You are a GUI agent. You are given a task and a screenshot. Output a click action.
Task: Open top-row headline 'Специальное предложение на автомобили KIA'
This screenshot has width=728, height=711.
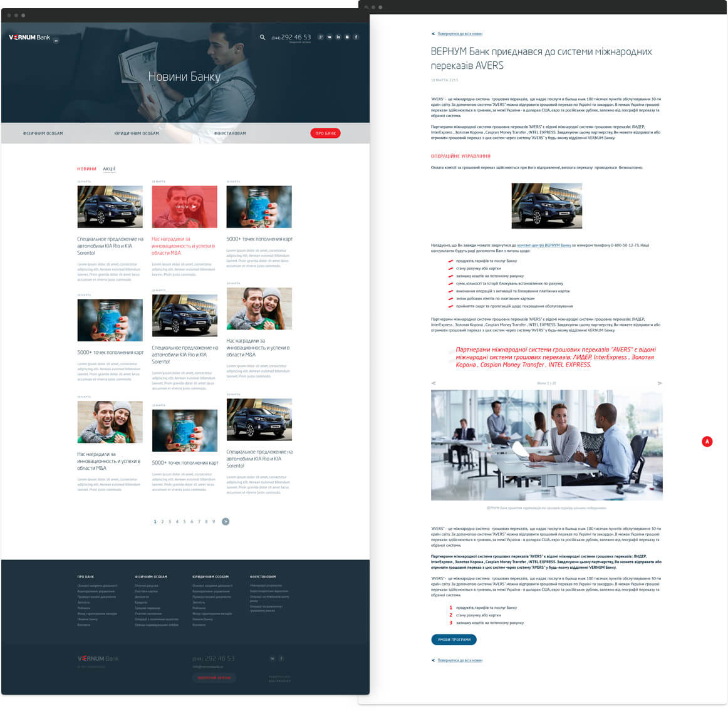(110, 246)
